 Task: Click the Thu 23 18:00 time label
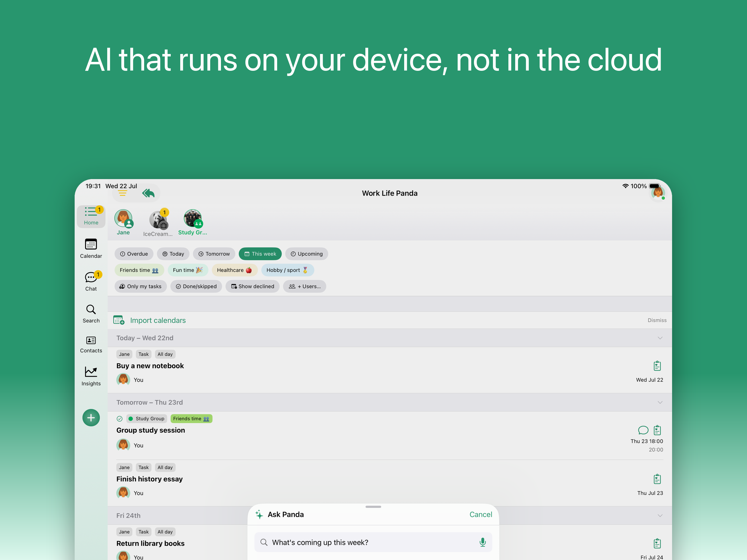(x=646, y=441)
